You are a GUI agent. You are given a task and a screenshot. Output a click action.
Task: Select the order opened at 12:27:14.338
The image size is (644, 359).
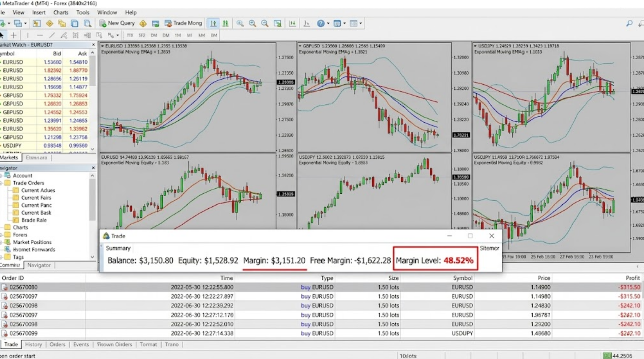321,333
